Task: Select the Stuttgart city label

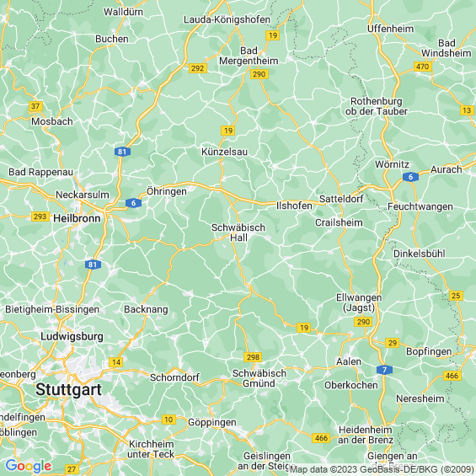Action: (x=68, y=389)
